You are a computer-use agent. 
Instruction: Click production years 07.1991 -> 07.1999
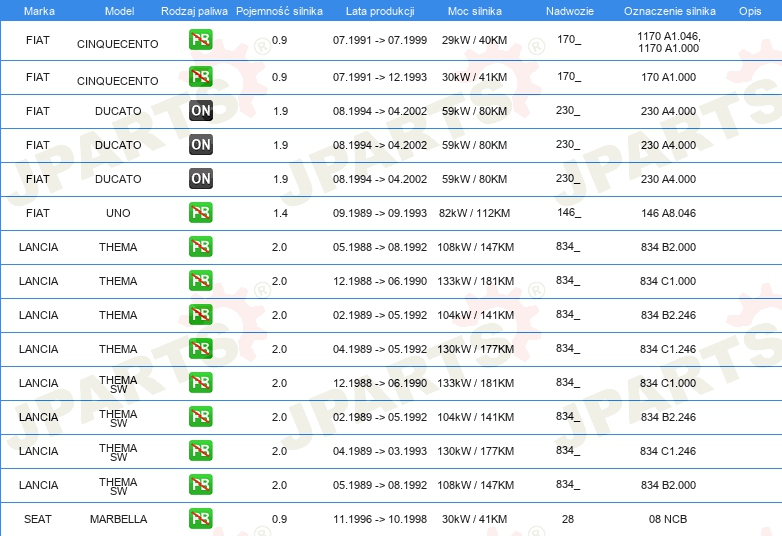coord(380,40)
